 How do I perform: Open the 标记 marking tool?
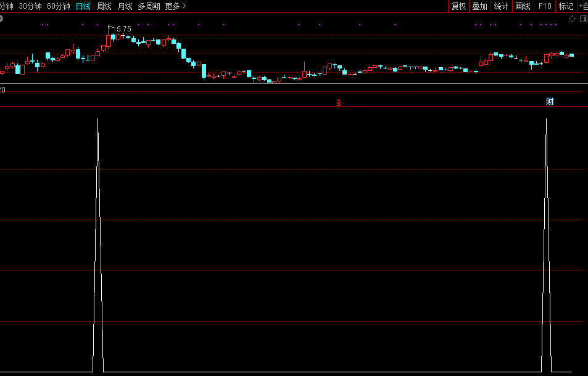566,6
